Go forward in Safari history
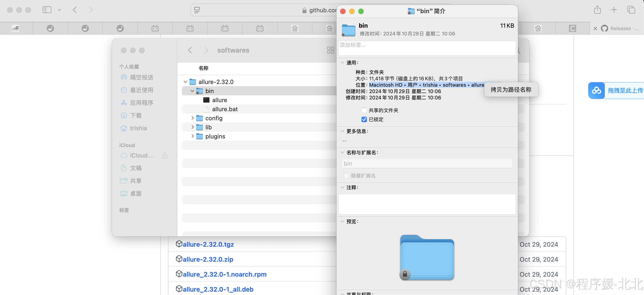Image resolution: width=644 pixels, height=295 pixels. pos(91,10)
